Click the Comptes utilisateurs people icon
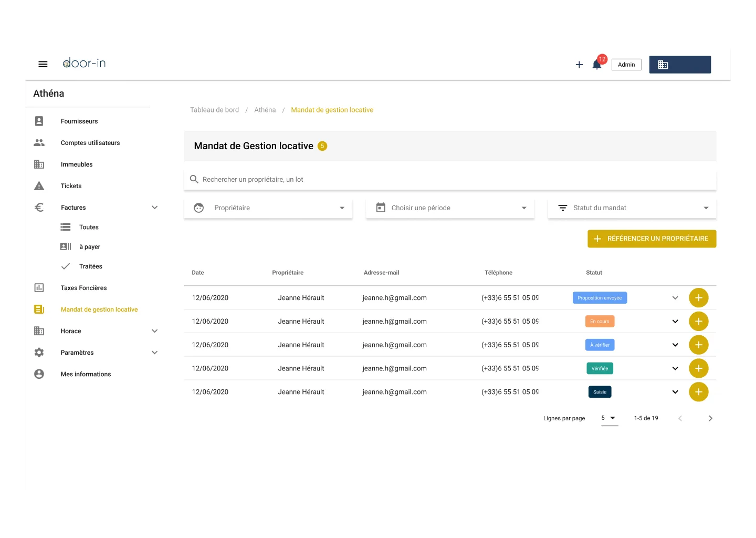This screenshot has width=756, height=538. pyautogui.click(x=39, y=143)
